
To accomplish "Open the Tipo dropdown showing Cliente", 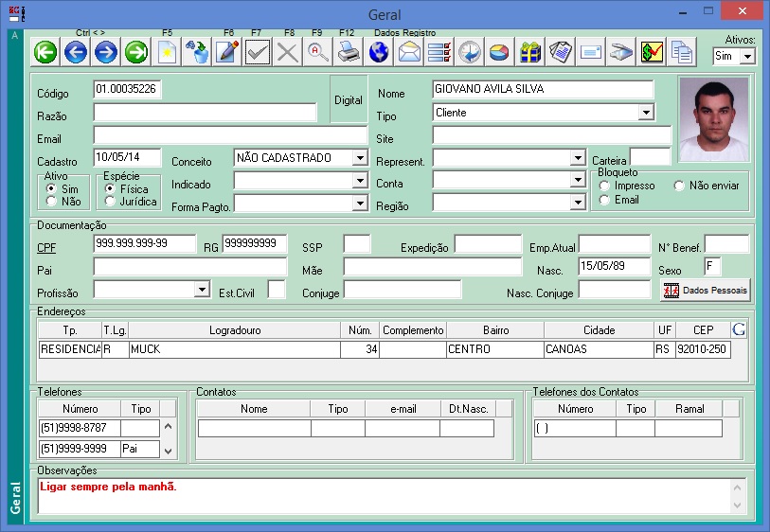I will tap(645, 113).
